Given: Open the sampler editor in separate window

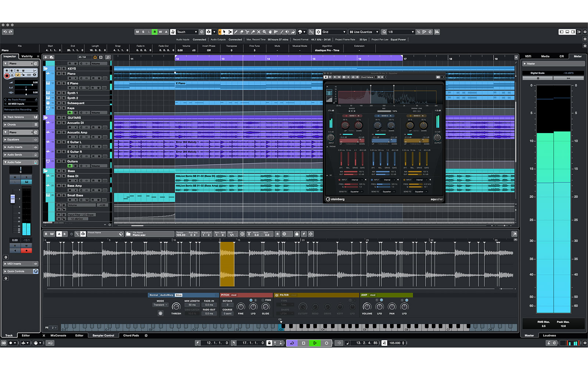Looking at the screenshot, I should click(x=514, y=234).
